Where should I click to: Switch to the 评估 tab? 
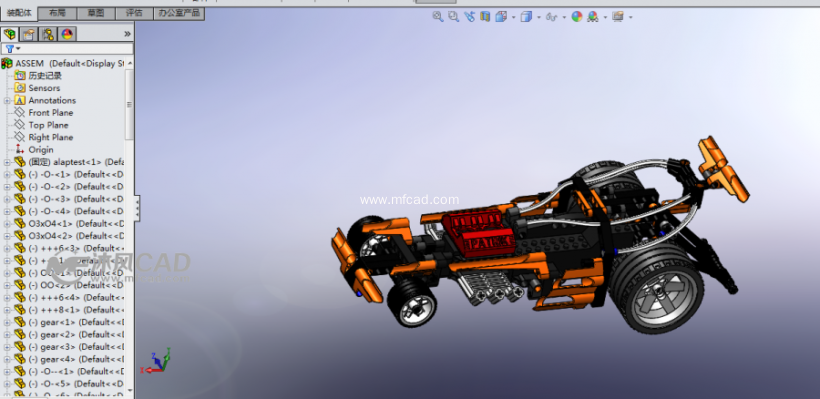134,13
